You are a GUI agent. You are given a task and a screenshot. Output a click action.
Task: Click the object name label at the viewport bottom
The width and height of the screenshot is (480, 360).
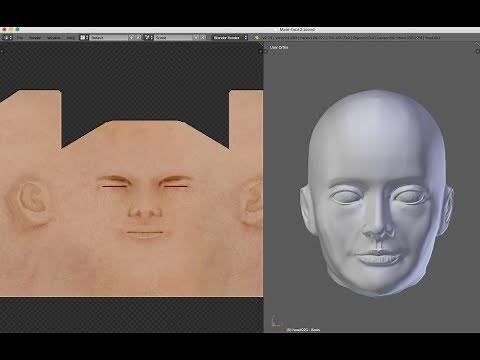point(303,330)
